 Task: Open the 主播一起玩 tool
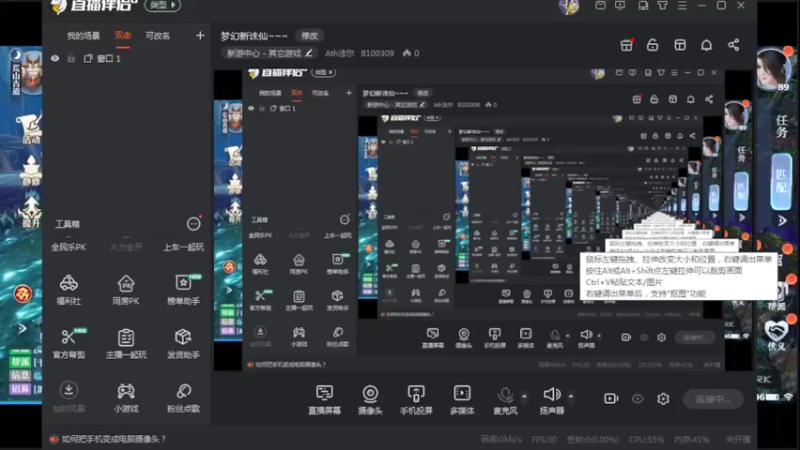point(126,343)
